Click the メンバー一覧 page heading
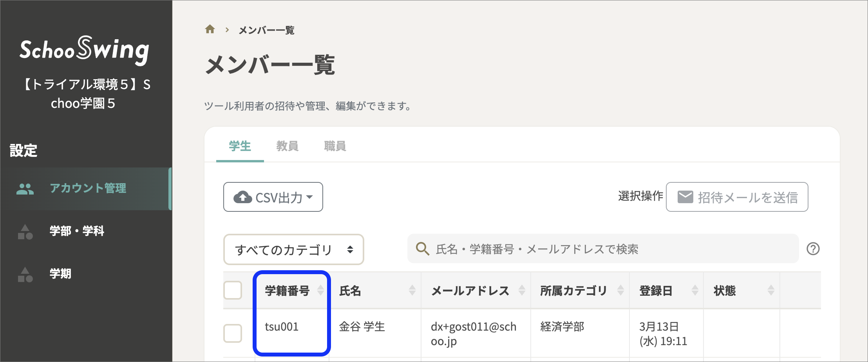The width and height of the screenshot is (868, 362). [270, 65]
